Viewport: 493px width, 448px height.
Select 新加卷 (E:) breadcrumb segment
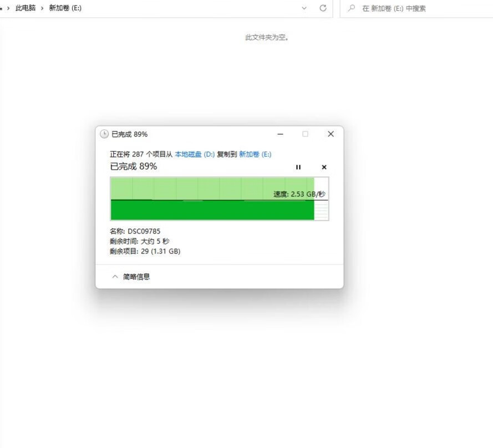coord(65,8)
